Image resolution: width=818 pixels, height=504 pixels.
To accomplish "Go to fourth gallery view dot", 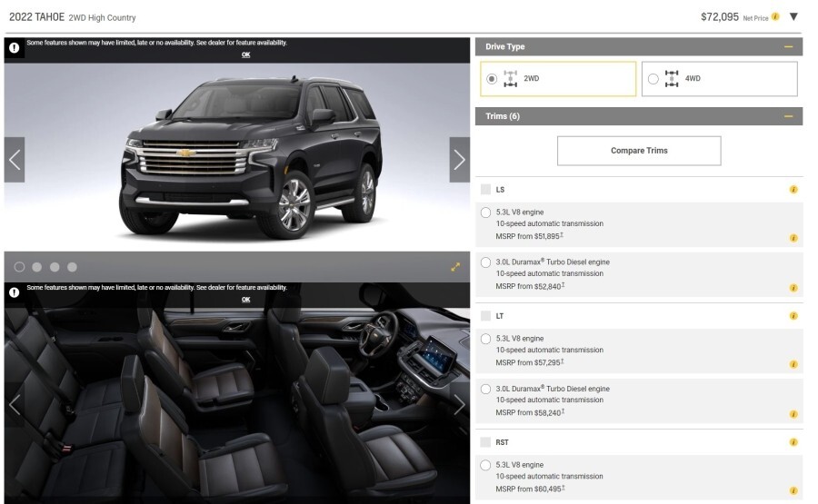I will [x=72, y=267].
